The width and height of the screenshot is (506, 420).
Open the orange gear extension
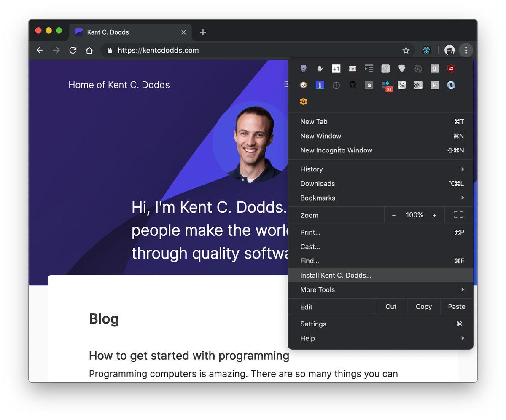tap(303, 102)
